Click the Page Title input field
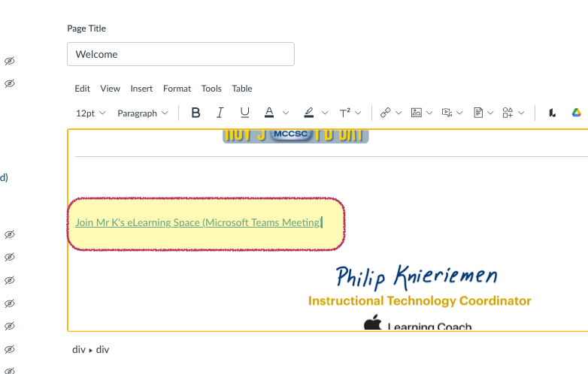 point(180,54)
